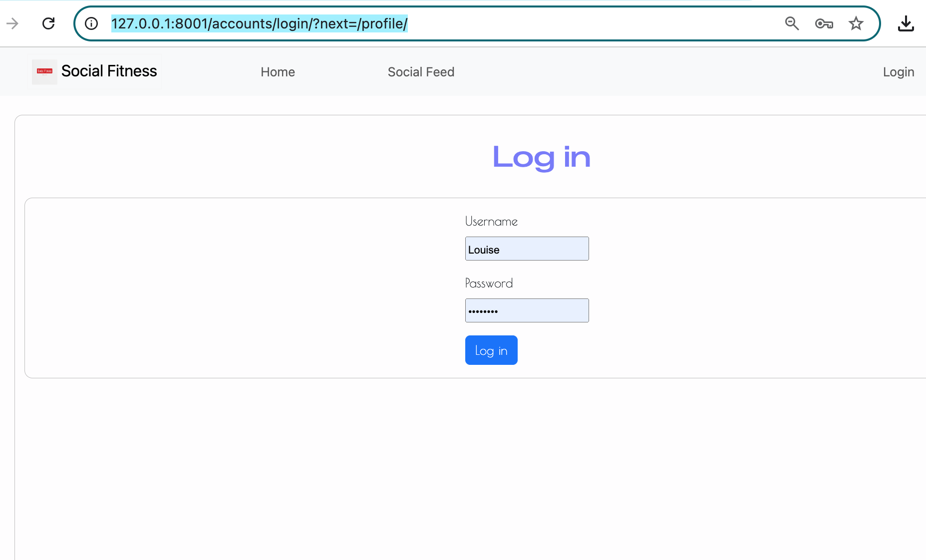926x560 pixels.
Task: Click the Password field label
Action: pos(489,283)
